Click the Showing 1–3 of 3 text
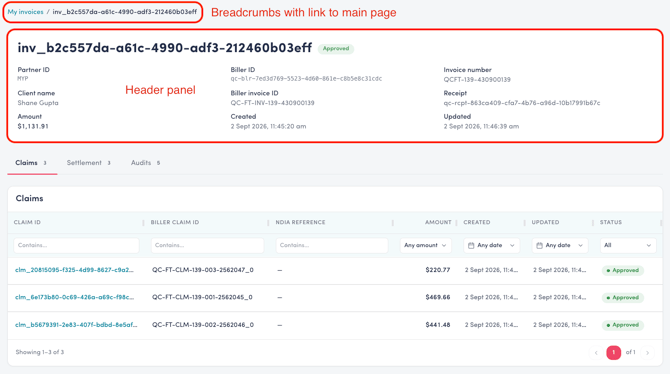The image size is (670, 374). coord(40,352)
